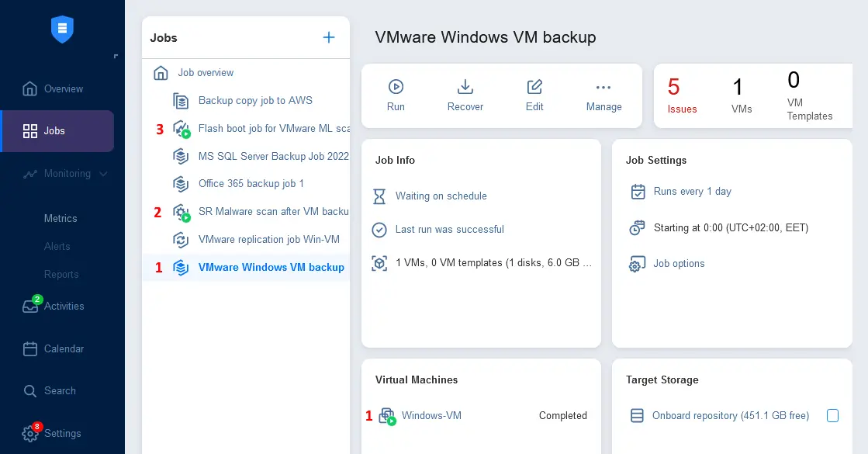Click the 5 Issues counter

coord(682,95)
